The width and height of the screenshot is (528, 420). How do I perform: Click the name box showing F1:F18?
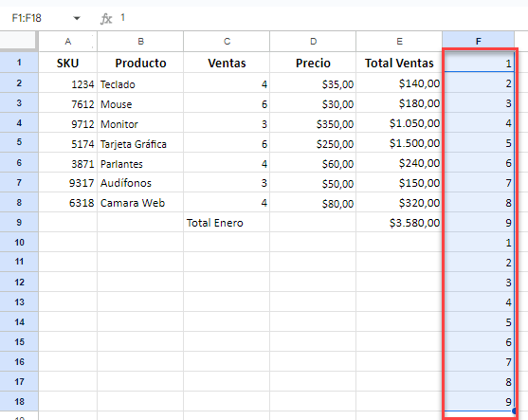(27, 18)
